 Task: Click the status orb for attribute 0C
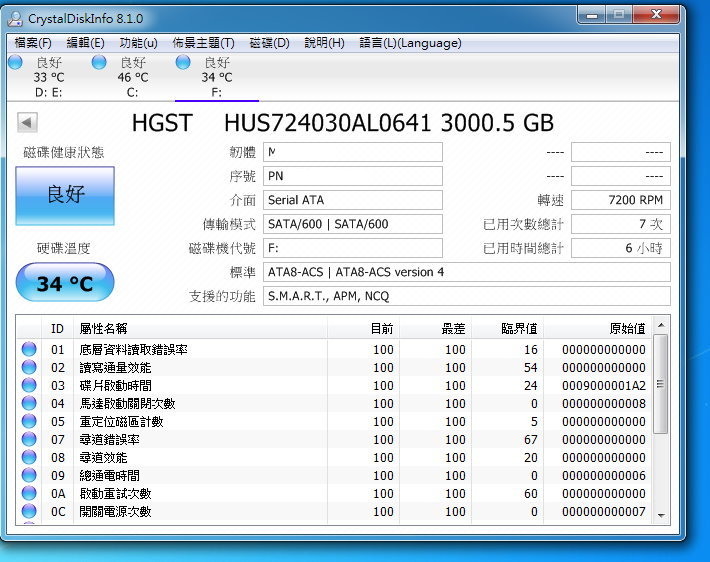pos(29,511)
